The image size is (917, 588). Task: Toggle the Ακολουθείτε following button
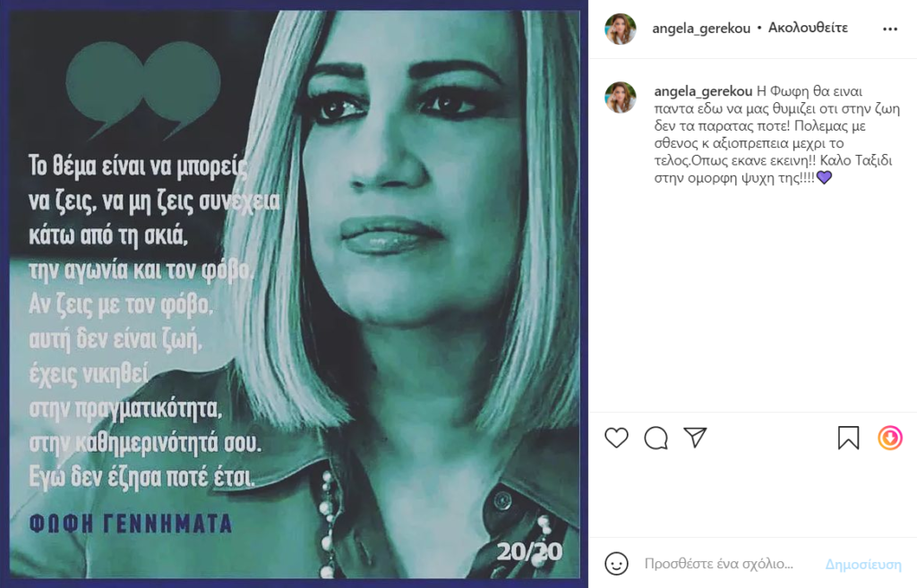point(808,28)
